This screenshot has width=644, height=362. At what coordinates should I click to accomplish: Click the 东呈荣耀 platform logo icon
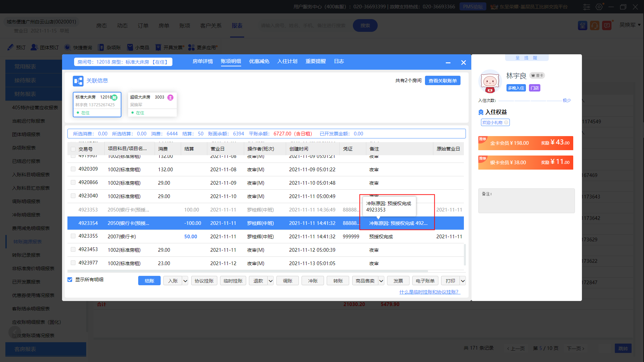point(494,7)
